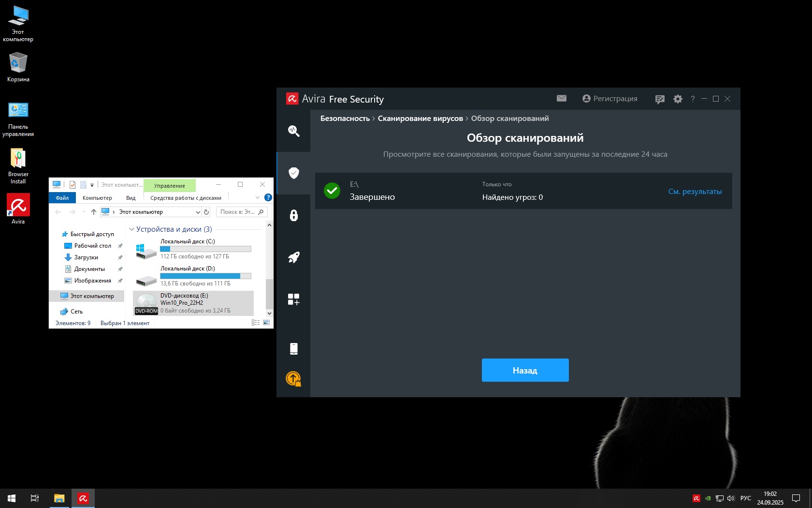Image resolution: width=812 pixels, height=508 pixels.
Task: Open the Status section in the Avira sidebar
Action: pos(293,131)
